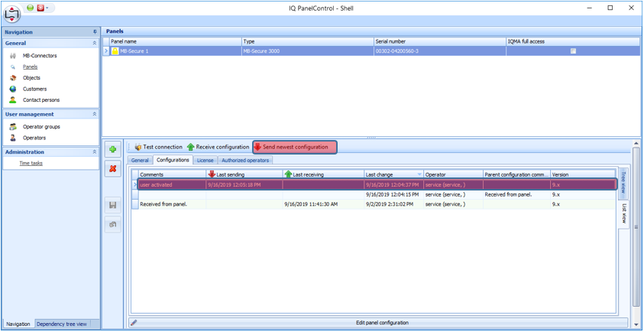The width and height of the screenshot is (644, 332).
Task: Open Customers in navigation
Action: [35, 89]
